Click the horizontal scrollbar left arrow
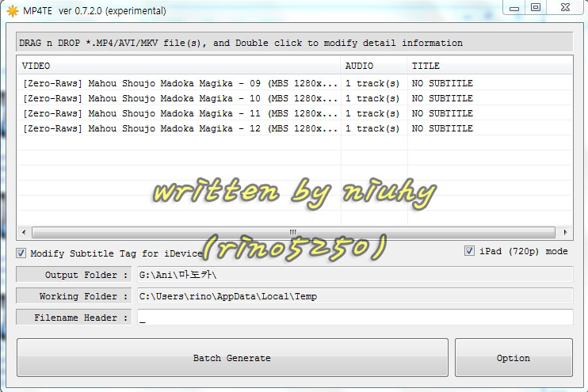This screenshot has height=392, width=588. click(x=24, y=232)
